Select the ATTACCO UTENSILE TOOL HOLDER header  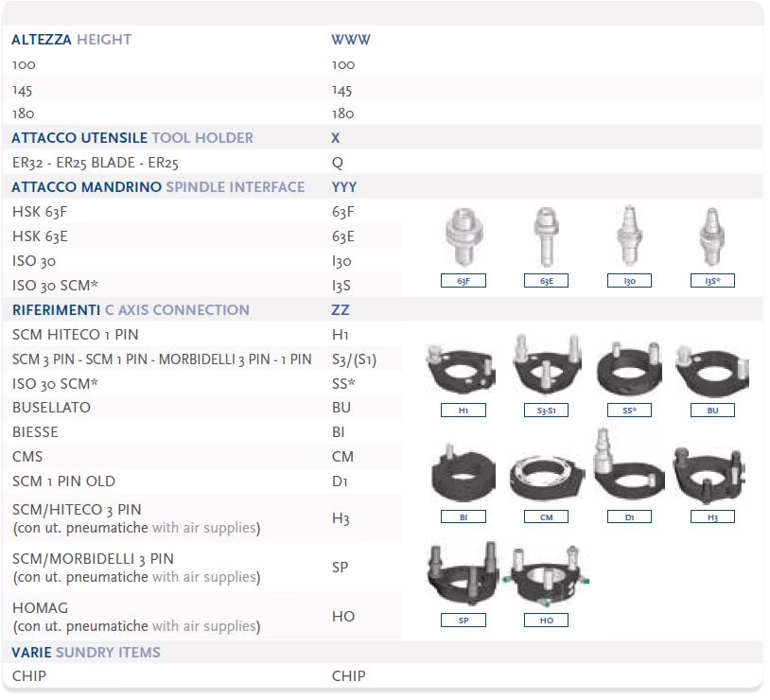tap(132, 138)
